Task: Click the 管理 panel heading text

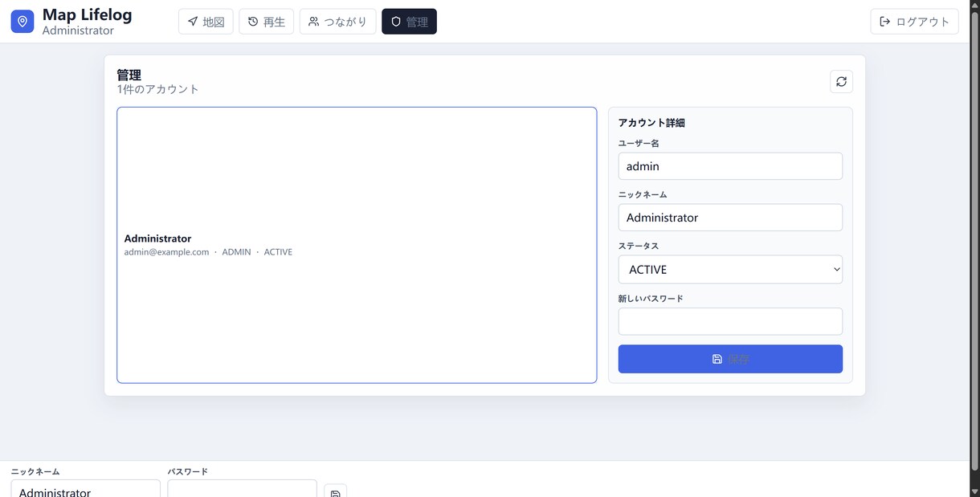Action: tap(129, 75)
